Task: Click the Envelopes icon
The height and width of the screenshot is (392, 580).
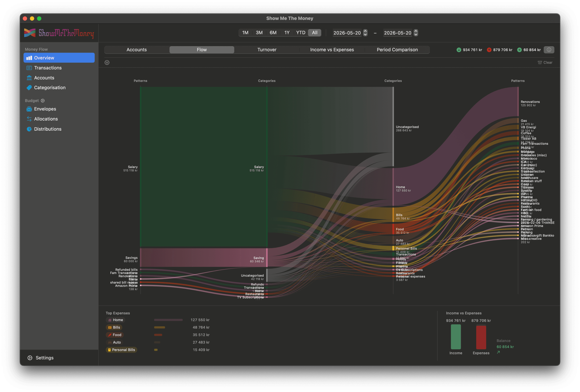Action: [29, 109]
